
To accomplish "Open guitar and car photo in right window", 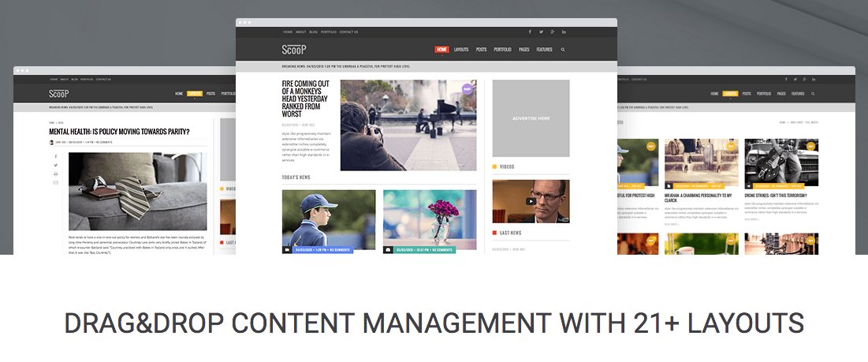I will tap(781, 162).
